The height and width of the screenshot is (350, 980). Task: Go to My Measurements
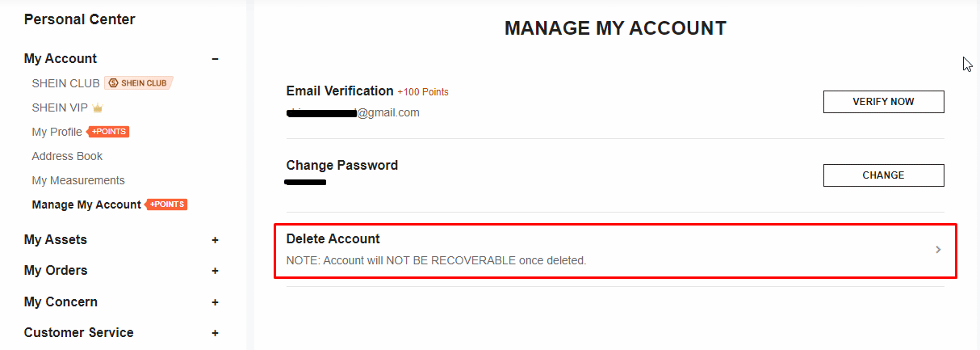pyautogui.click(x=78, y=180)
